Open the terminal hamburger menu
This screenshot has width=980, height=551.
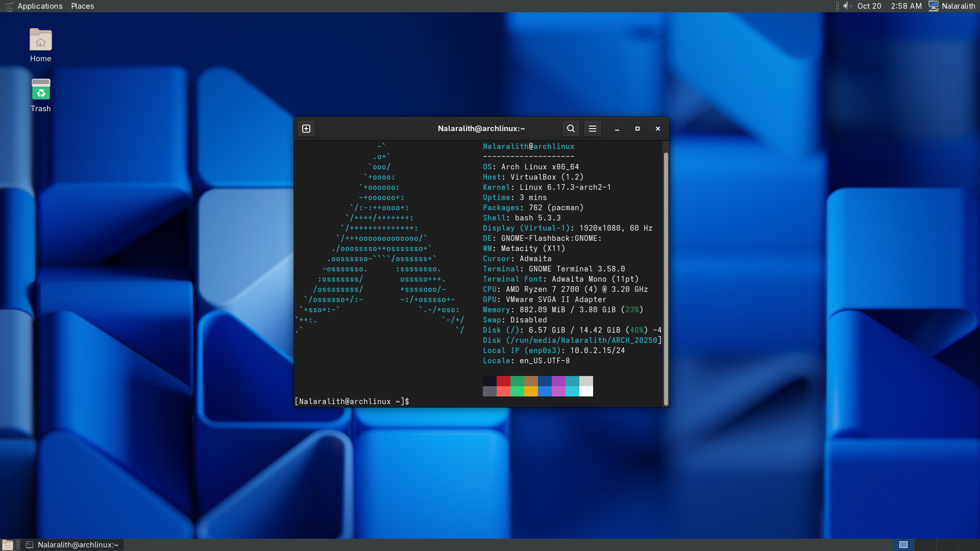click(x=592, y=129)
